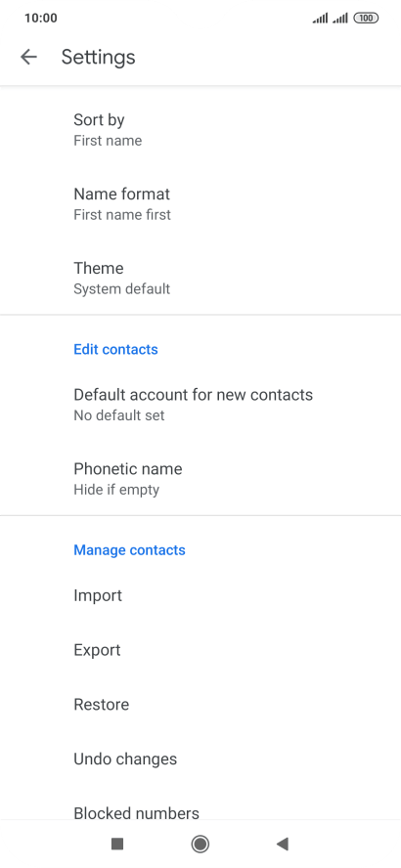Select Import under Manage contacts
The image size is (401, 868).
(x=200, y=595)
